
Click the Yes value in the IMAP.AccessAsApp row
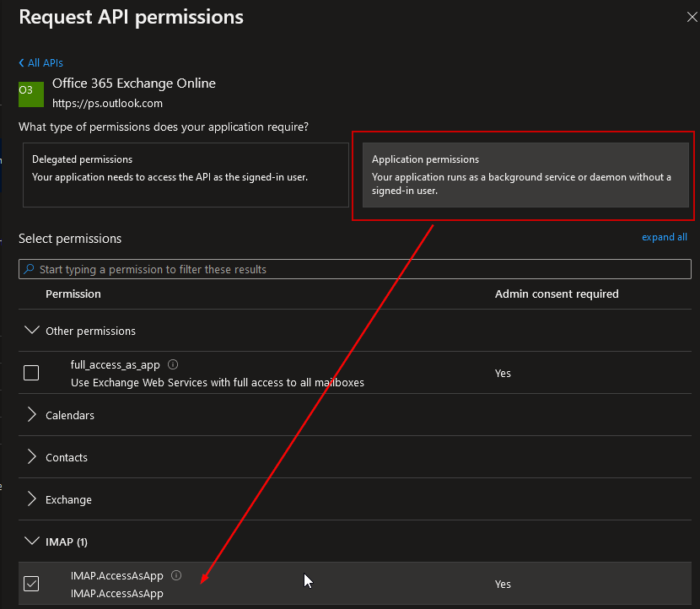pos(503,584)
